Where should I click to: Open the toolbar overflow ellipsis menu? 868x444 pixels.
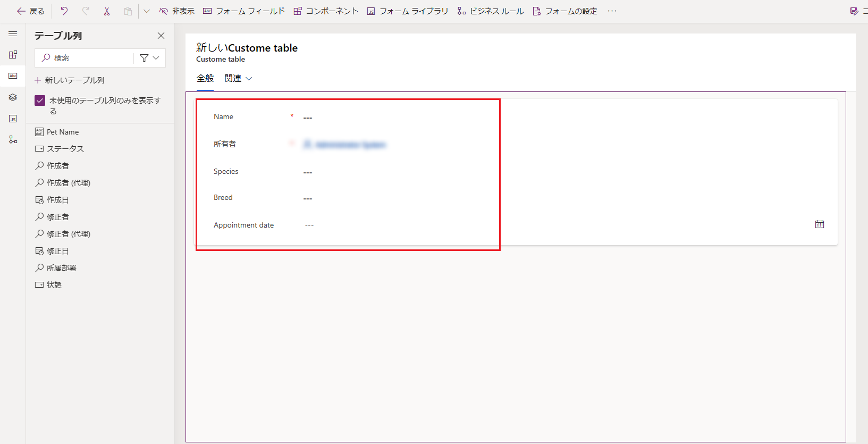pos(612,11)
